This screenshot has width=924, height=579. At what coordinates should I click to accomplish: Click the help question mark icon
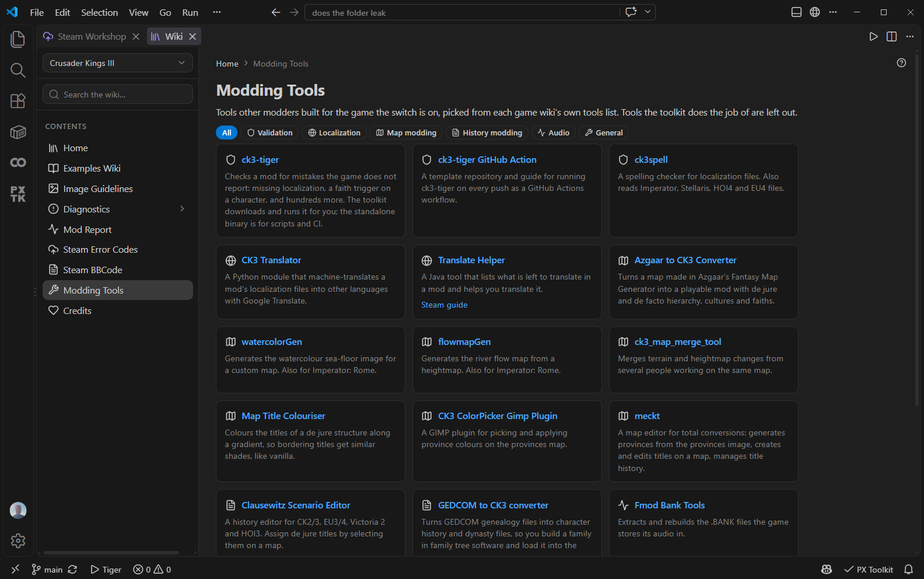[x=901, y=63]
